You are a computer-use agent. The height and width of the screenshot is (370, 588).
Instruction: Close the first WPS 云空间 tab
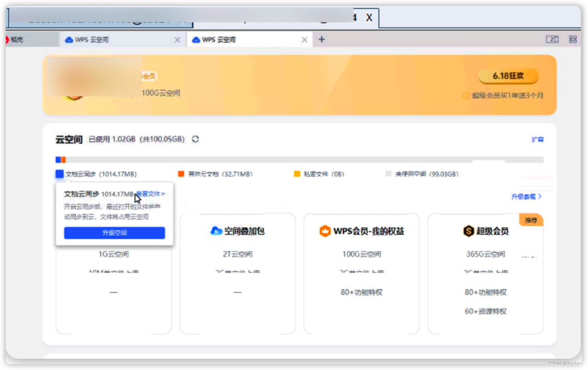click(x=177, y=40)
